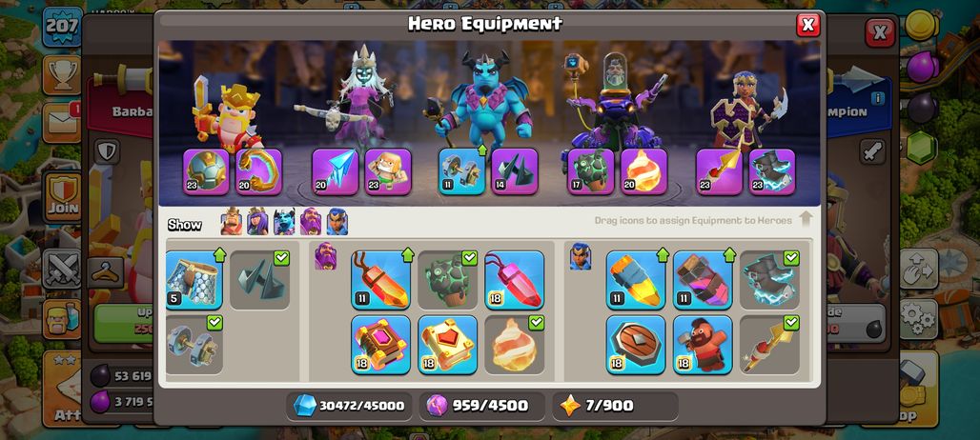Select Archer Queen's level 20 arrow equipment
The height and width of the screenshot is (440, 980).
(335, 171)
